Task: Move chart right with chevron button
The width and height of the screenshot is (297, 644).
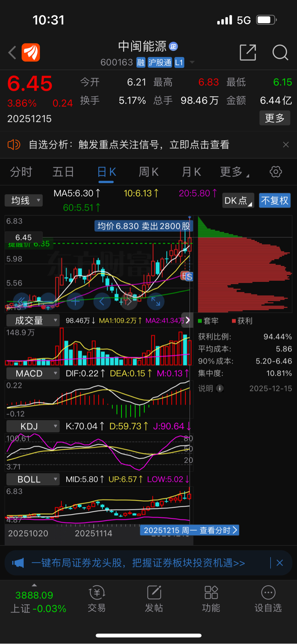Action: point(129,301)
